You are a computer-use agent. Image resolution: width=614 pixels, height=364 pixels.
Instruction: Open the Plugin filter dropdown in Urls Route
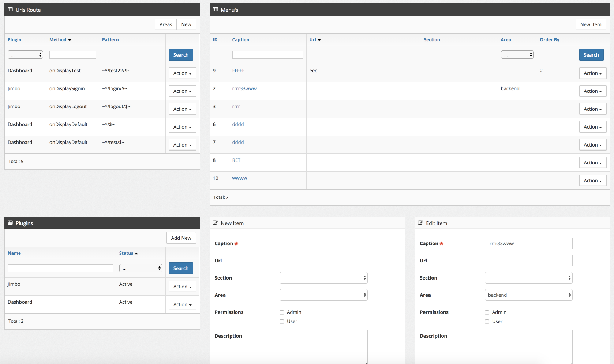click(x=25, y=54)
